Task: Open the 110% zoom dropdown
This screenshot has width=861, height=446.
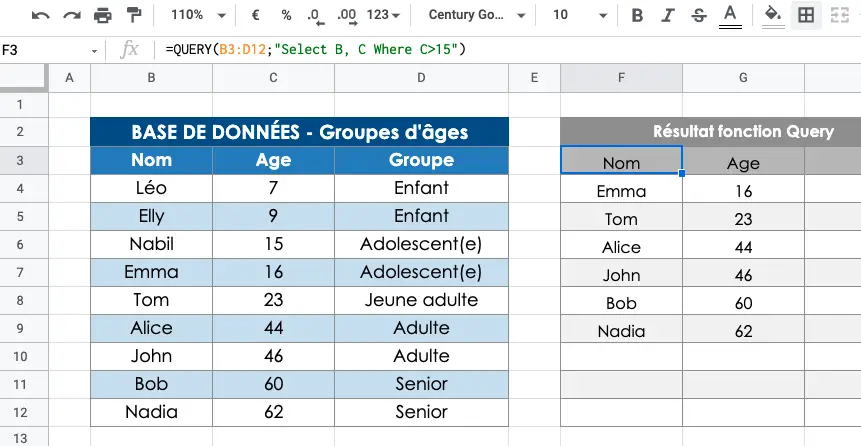Action: pos(198,15)
